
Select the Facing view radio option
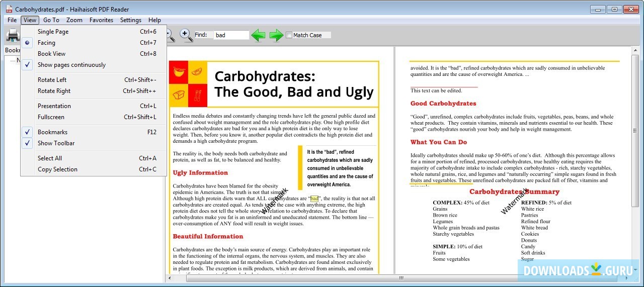(94, 43)
